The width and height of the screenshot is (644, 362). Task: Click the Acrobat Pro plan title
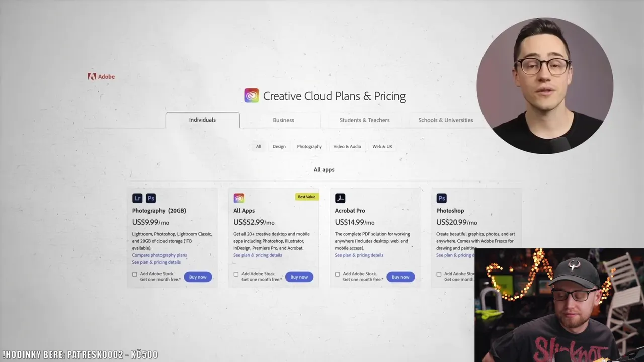point(350,211)
